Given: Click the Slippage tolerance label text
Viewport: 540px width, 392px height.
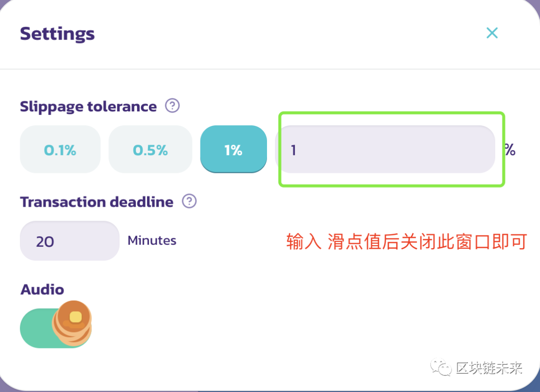Looking at the screenshot, I should [87, 106].
